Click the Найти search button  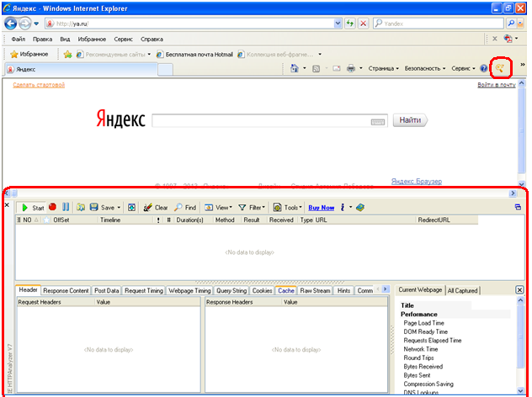tap(410, 120)
